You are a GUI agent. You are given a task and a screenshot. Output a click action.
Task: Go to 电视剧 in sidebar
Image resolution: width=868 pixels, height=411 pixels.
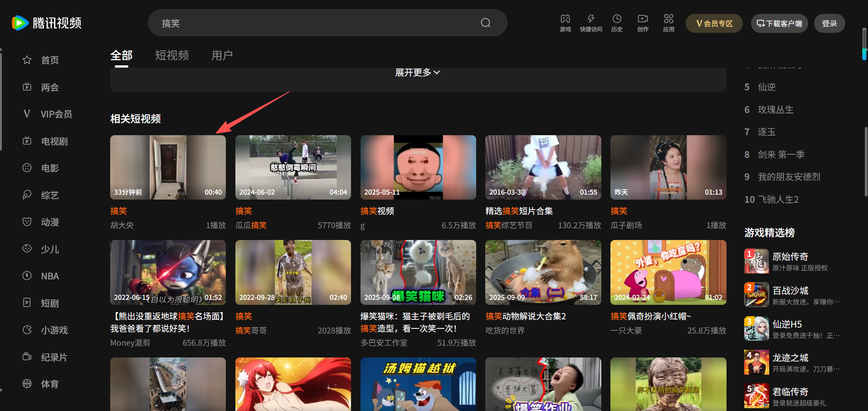(54, 142)
